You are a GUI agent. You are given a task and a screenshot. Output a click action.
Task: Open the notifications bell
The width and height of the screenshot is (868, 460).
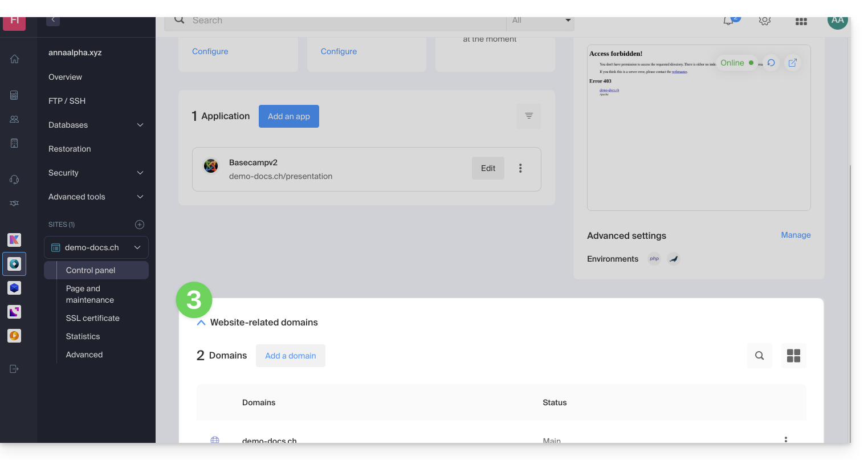pyautogui.click(x=728, y=21)
